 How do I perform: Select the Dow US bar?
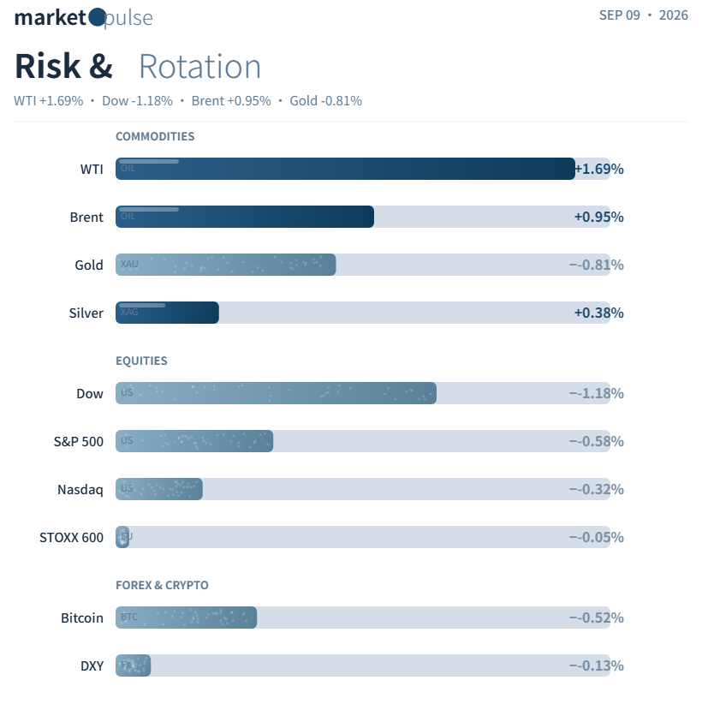(276, 393)
